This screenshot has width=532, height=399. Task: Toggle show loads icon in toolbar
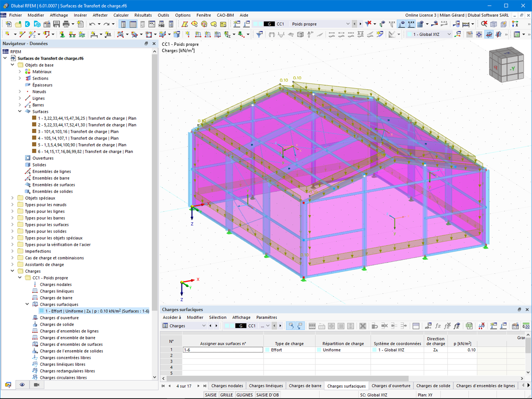point(402,24)
